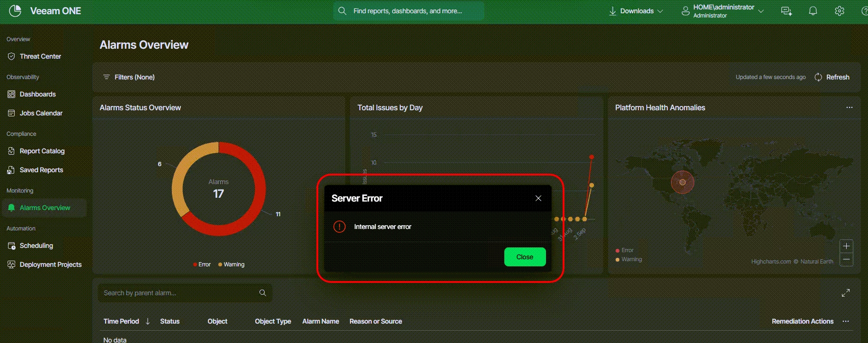Click the red error exclamation icon
Viewport: 868px width, 343px height.
pos(340,227)
